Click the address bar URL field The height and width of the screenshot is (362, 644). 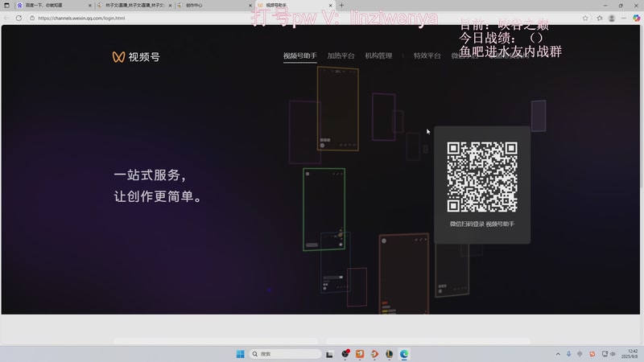click(304, 18)
